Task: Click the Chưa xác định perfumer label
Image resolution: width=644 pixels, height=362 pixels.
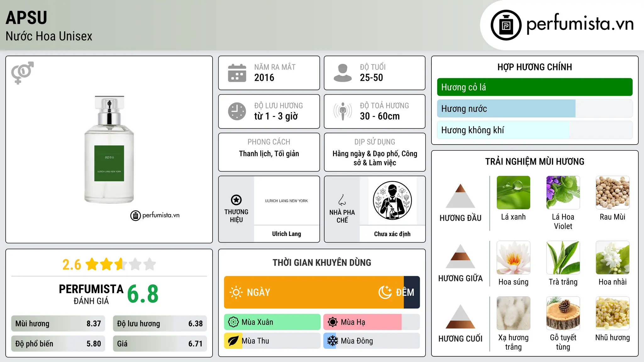Action: [392, 234]
